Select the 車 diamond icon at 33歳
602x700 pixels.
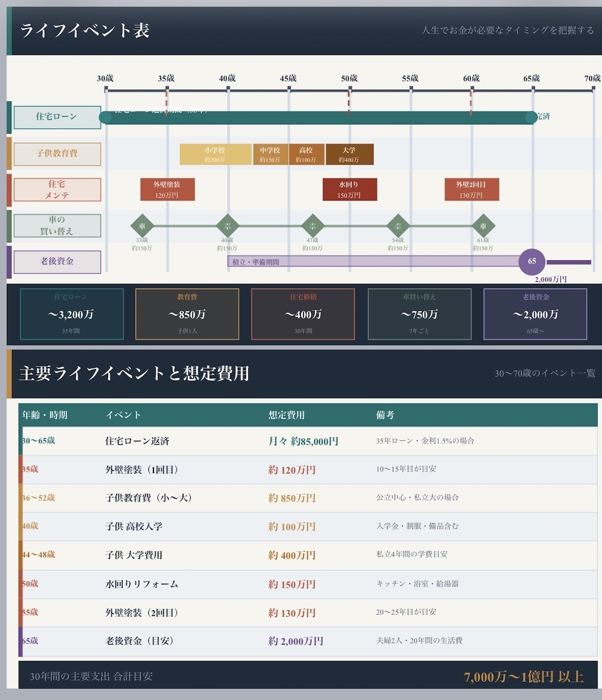pyautogui.click(x=142, y=226)
